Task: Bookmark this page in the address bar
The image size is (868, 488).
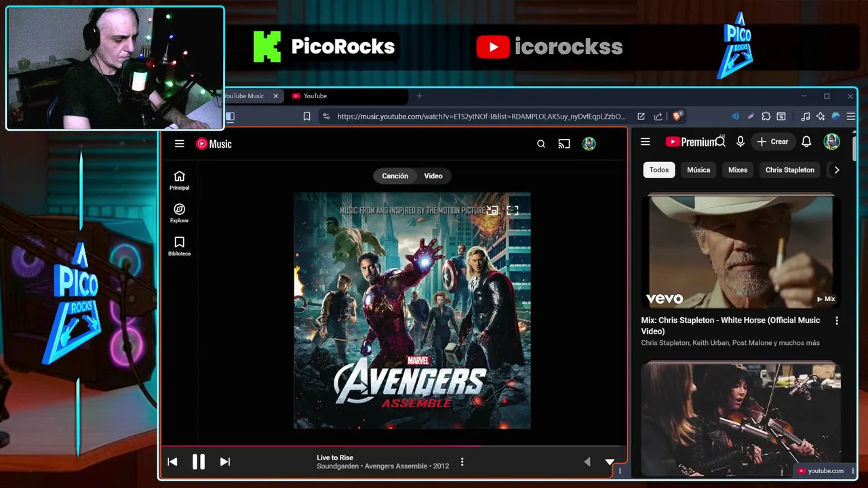Action: click(307, 117)
